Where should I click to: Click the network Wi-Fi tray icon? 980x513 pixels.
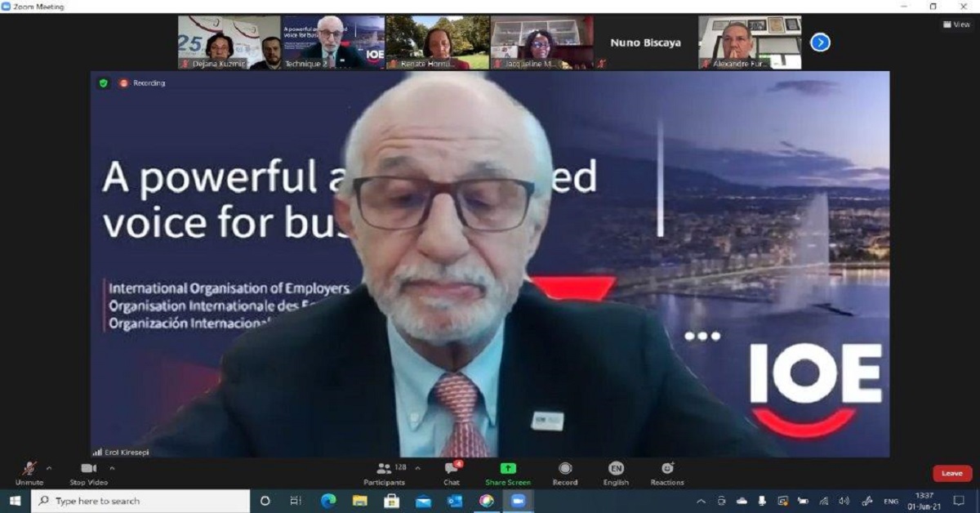pos(823,501)
